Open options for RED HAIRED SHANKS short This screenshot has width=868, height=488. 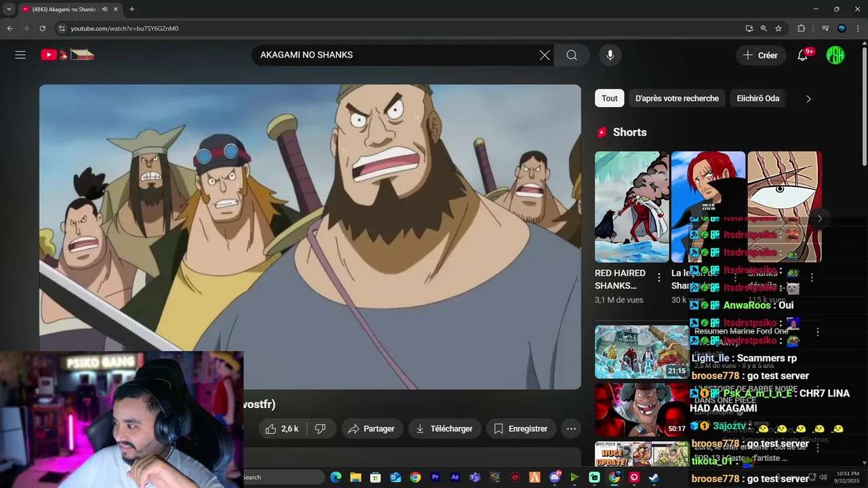click(659, 277)
